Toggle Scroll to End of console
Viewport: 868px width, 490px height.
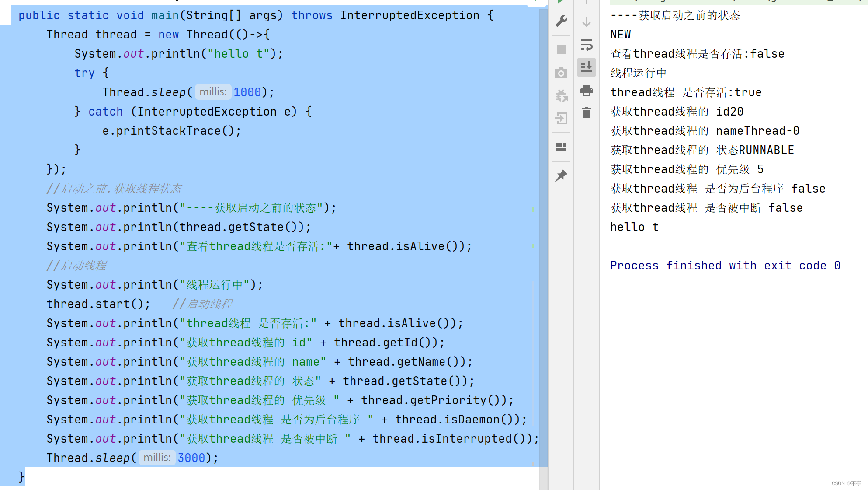tap(587, 67)
